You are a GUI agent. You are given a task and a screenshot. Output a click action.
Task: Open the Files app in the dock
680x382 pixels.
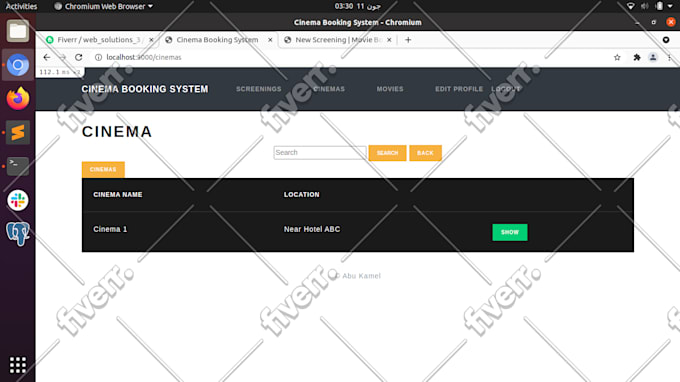click(x=18, y=31)
